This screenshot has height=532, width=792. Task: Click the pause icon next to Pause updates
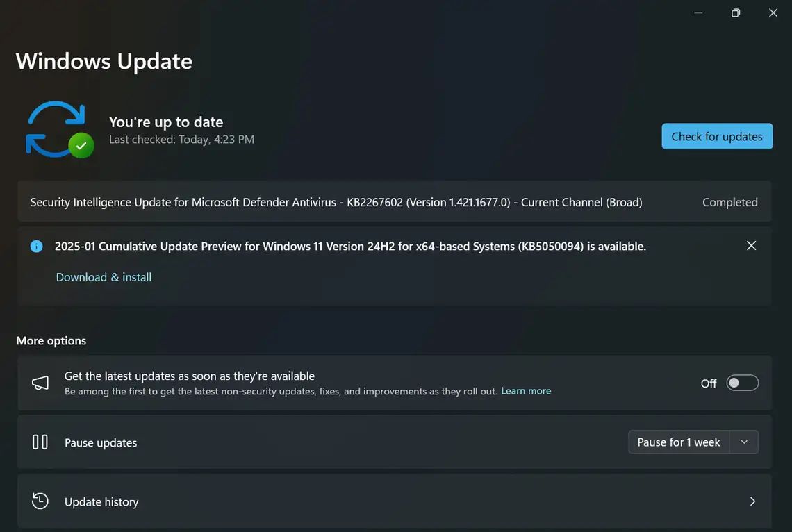tap(40, 442)
